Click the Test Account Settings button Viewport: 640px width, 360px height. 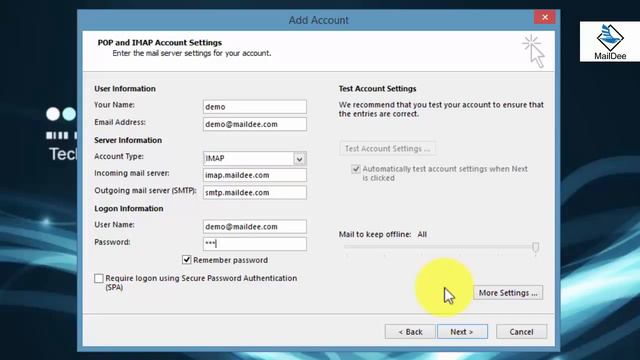(387, 149)
